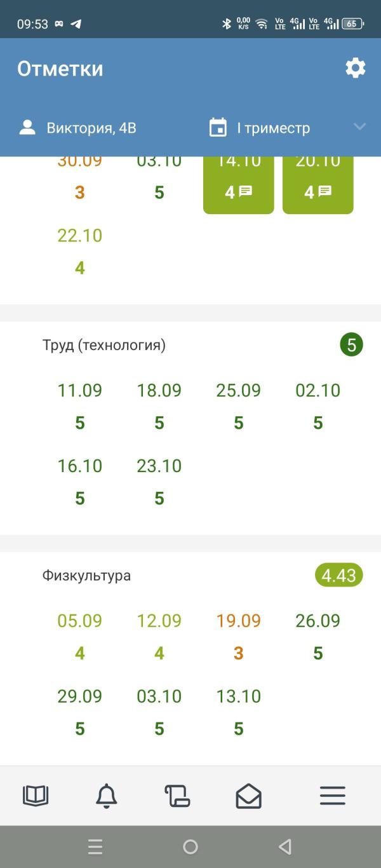Open the Труд (технология) subject
Screen dimensions: 381x868
[104, 345]
